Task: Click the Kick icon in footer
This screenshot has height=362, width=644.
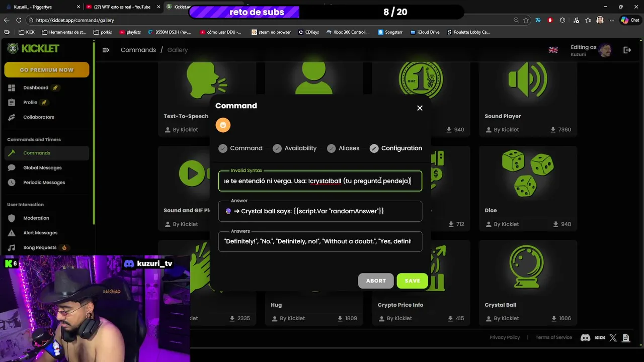Action: click(600, 338)
